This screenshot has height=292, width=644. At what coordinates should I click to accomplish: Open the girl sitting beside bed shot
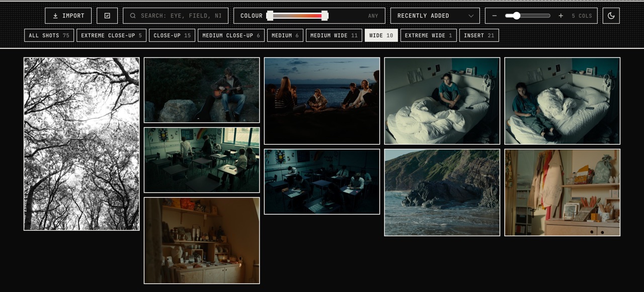[562, 101]
